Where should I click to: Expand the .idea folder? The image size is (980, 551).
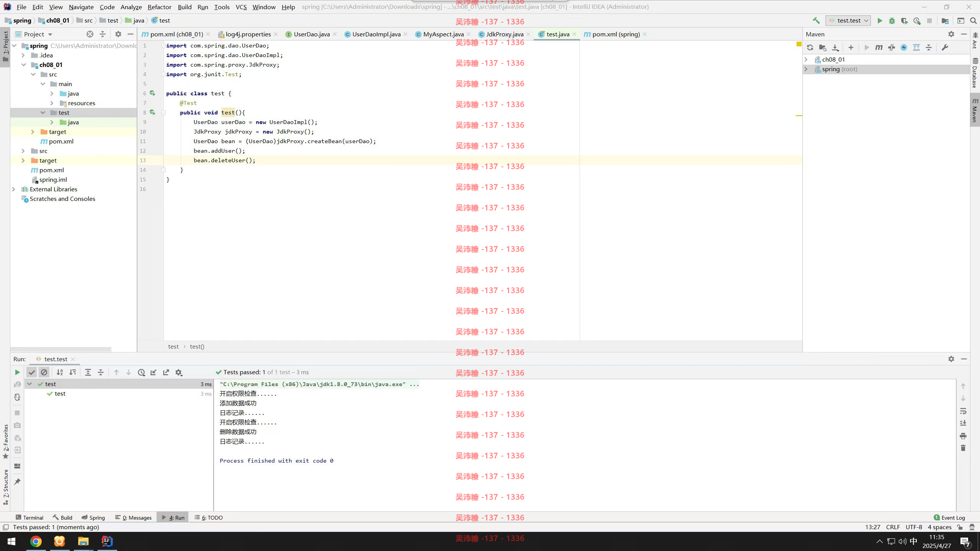click(x=23, y=55)
